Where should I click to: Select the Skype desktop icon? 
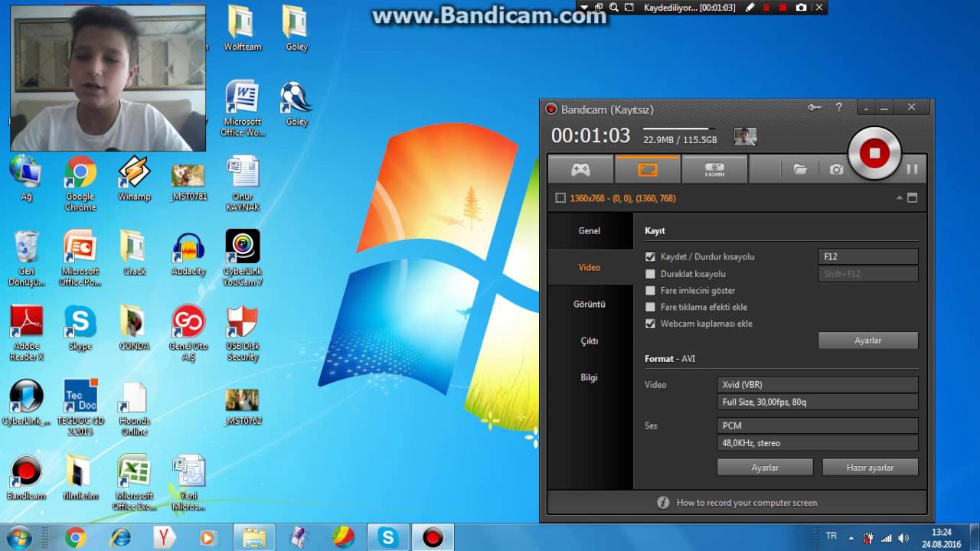click(80, 328)
